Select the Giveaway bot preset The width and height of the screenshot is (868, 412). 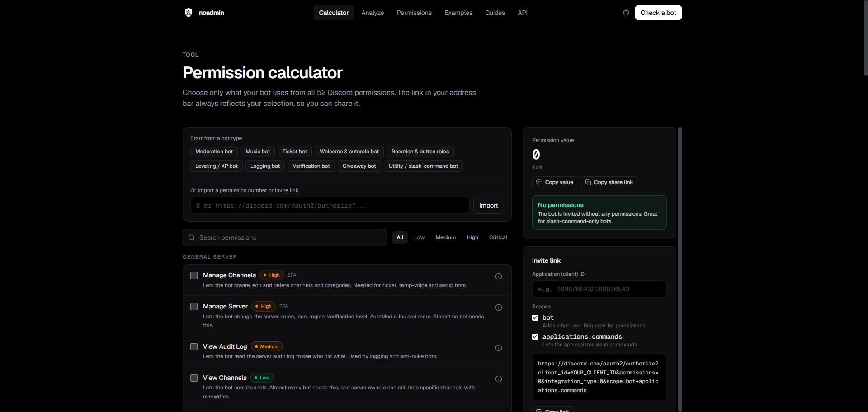pos(359,166)
